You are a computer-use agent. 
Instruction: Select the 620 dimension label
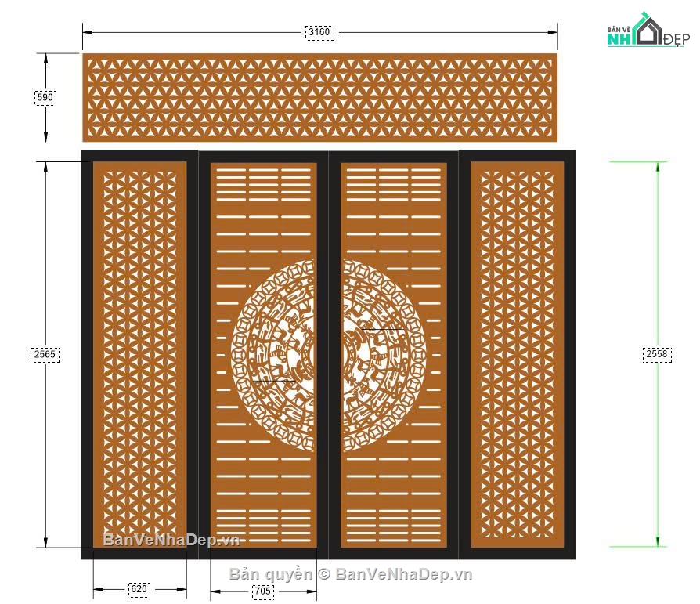click(140, 588)
